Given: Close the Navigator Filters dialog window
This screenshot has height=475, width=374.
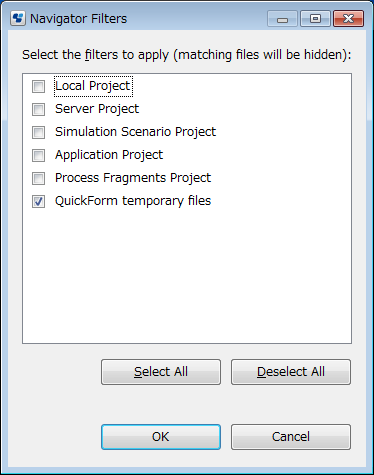Looking at the screenshot, I should [349, 19].
